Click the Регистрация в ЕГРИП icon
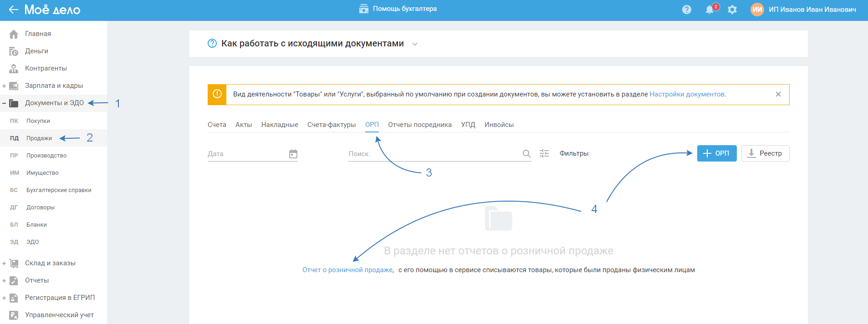This screenshot has width=868, height=324. pos(14,298)
